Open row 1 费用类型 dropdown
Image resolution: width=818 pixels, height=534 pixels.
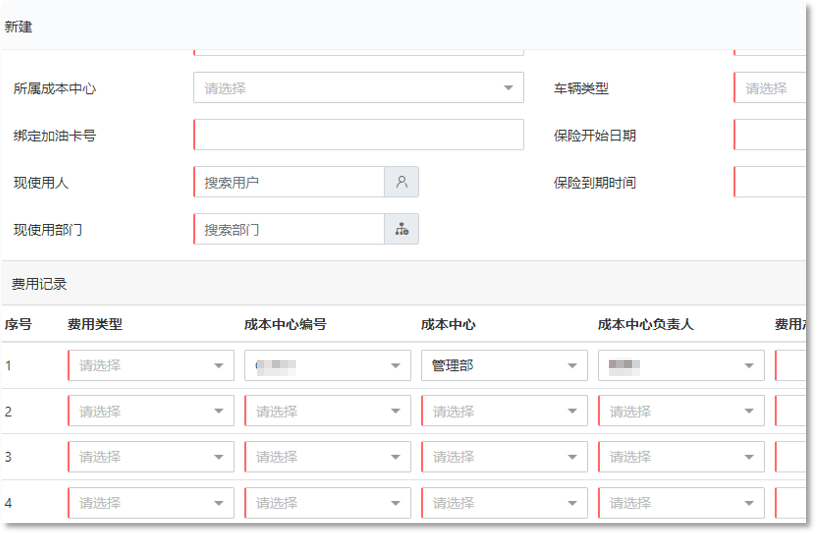pyautogui.click(x=151, y=366)
